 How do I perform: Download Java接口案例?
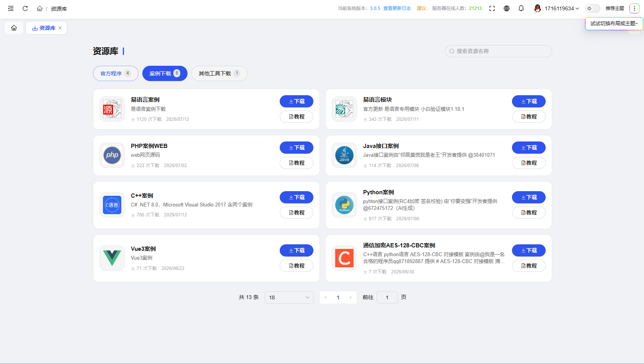pyautogui.click(x=529, y=148)
